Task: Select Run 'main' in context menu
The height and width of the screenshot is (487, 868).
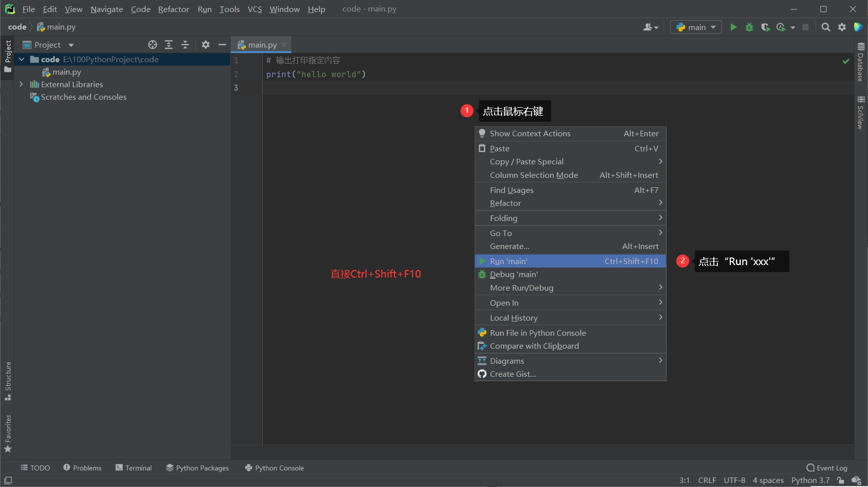Action: pyautogui.click(x=570, y=261)
